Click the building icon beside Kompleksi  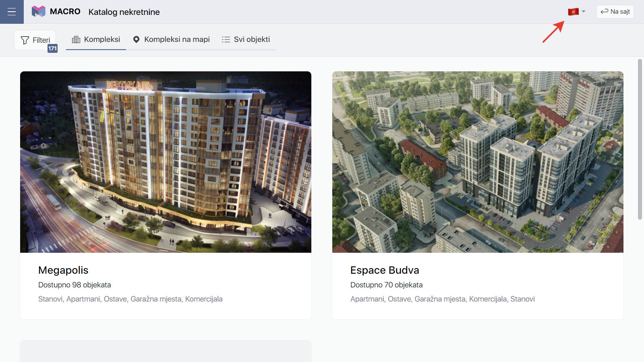tap(76, 40)
